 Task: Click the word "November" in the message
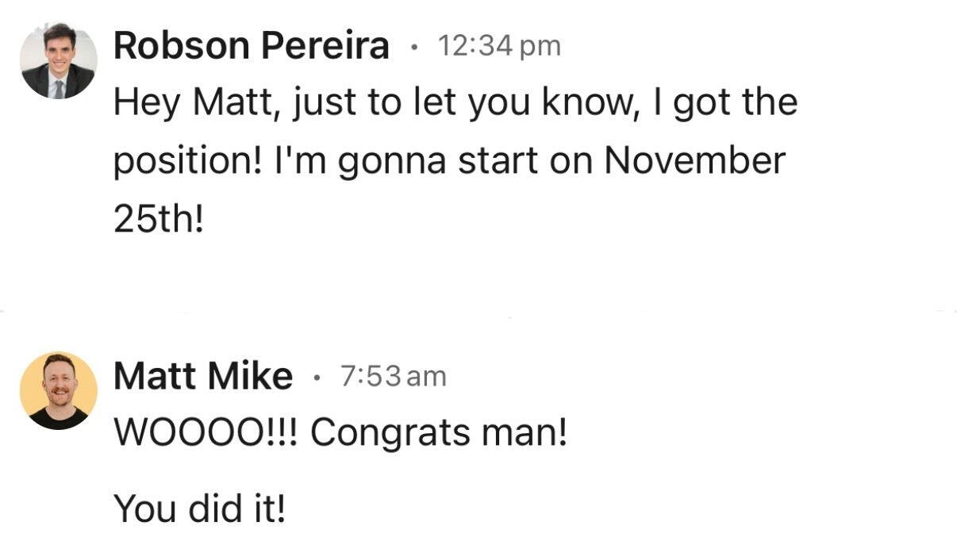694,160
